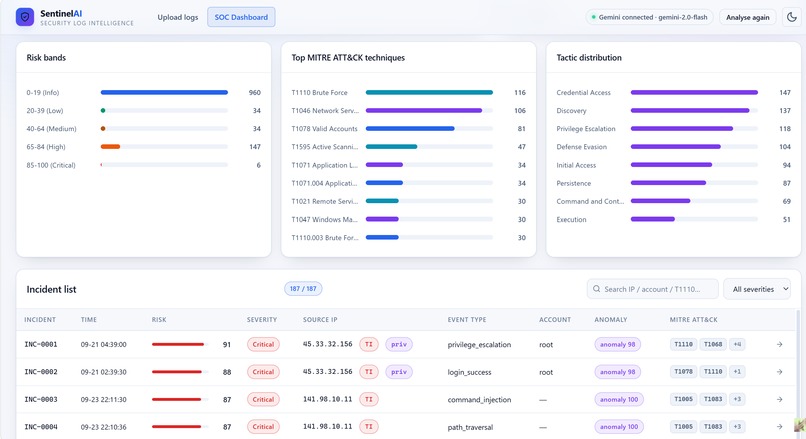Select the T1046 Network Serv... technique label
Image resolution: width=806 pixels, height=439 pixels.
tap(325, 111)
